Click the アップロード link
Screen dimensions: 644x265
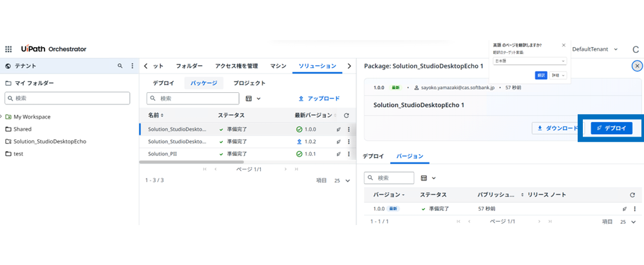click(x=319, y=99)
